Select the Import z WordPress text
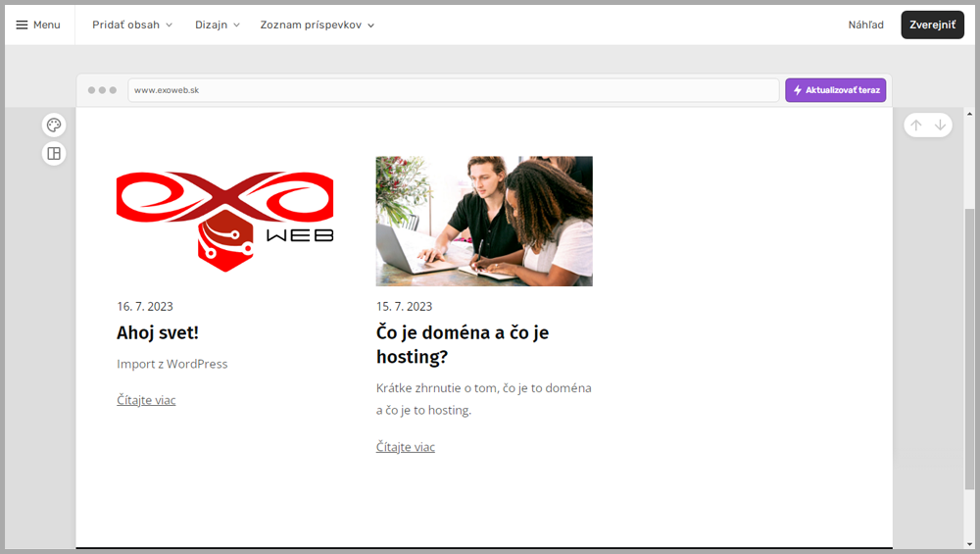The width and height of the screenshot is (980, 554). (172, 364)
